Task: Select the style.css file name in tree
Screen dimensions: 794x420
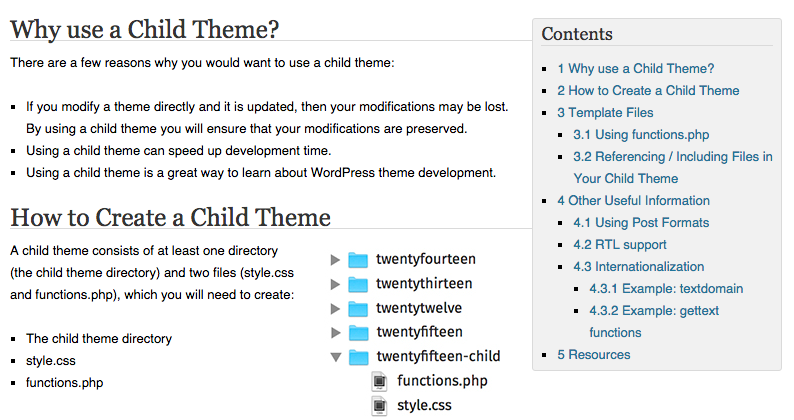Action: click(x=423, y=406)
